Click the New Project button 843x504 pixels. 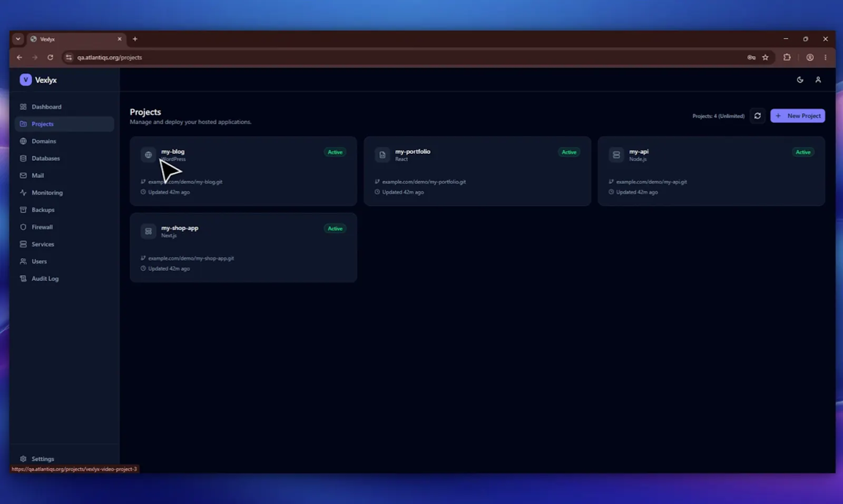click(x=798, y=116)
